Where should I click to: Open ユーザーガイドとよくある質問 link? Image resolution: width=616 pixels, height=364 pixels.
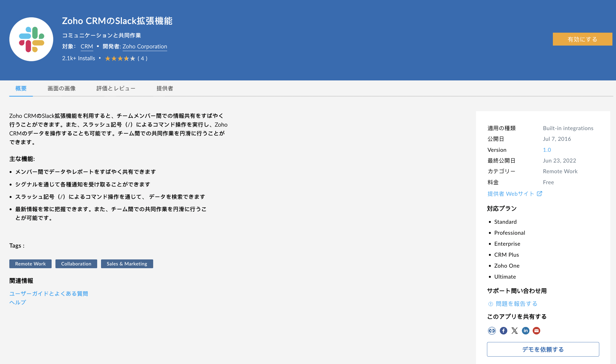[x=49, y=293]
